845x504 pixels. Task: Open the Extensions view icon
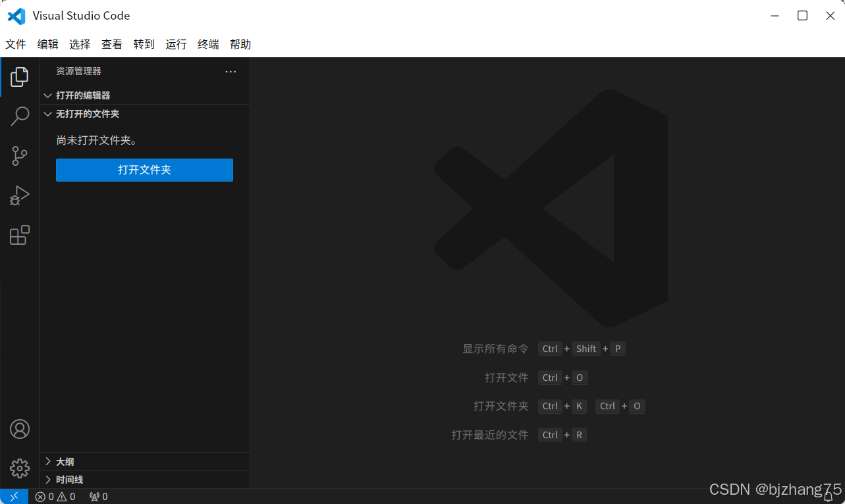(x=20, y=235)
